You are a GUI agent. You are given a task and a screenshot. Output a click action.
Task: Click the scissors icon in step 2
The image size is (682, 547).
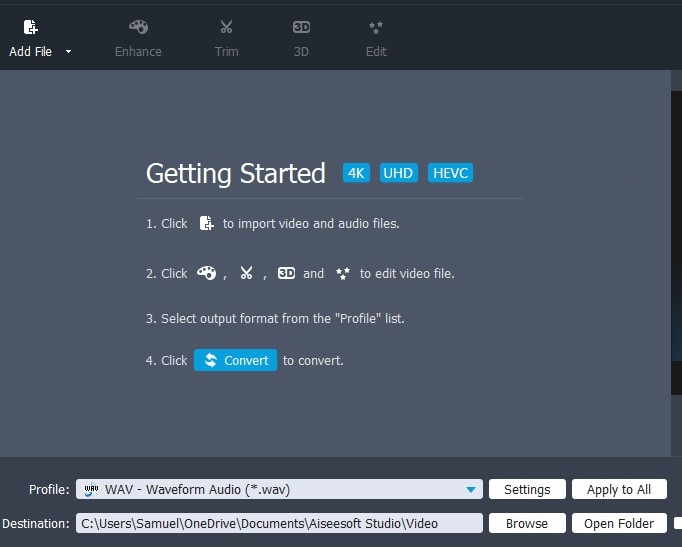(246, 273)
